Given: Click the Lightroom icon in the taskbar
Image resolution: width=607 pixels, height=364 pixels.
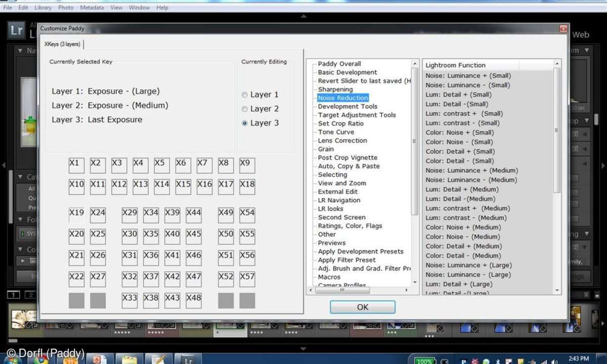Looking at the screenshot, I should coord(188,358).
